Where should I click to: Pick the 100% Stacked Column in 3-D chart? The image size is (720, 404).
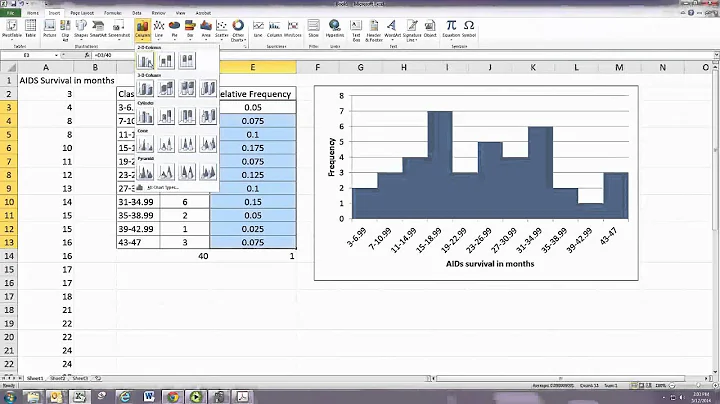click(x=187, y=88)
